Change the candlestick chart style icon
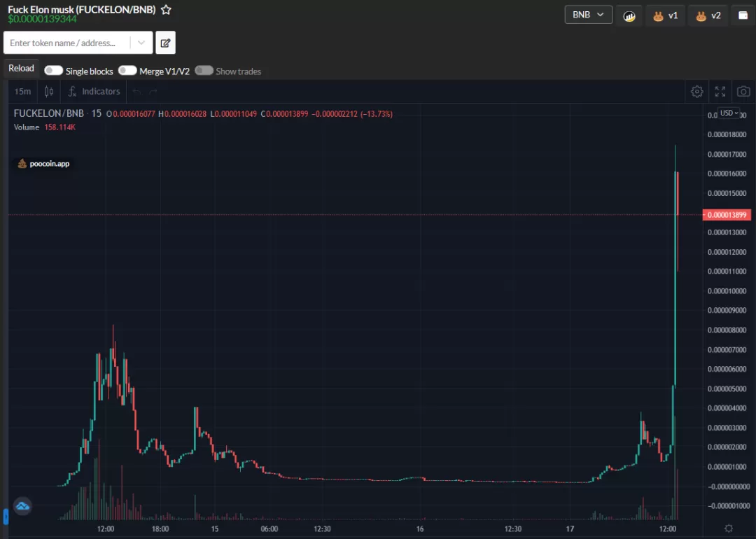Screen dimensions: 756x539 pyautogui.click(x=49, y=91)
